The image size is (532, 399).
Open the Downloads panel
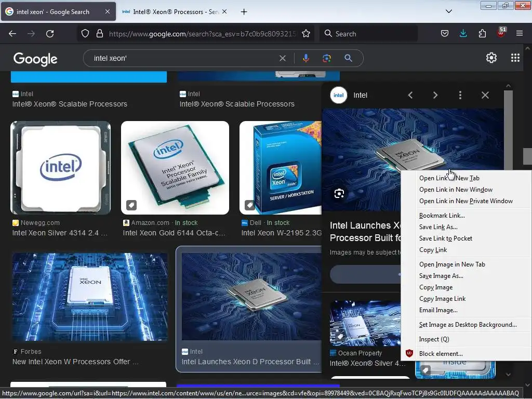tap(463, 34)
